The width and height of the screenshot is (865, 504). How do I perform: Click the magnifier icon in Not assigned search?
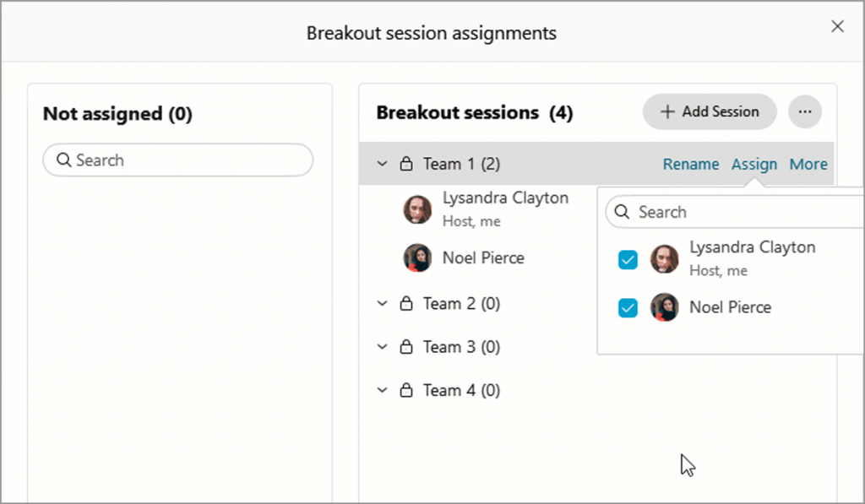[x=63, y=160]
